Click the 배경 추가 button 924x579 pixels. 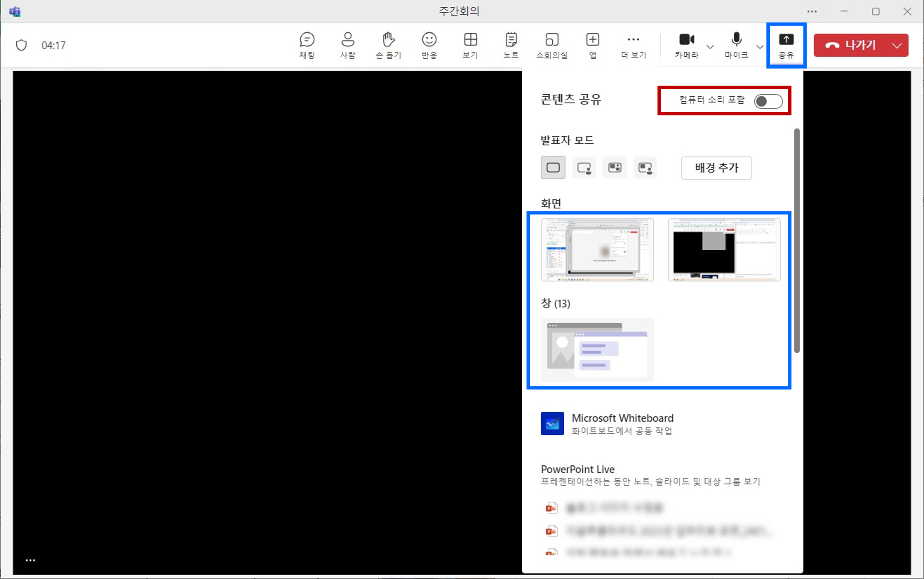pyautogui.click(x=716, y=168)
